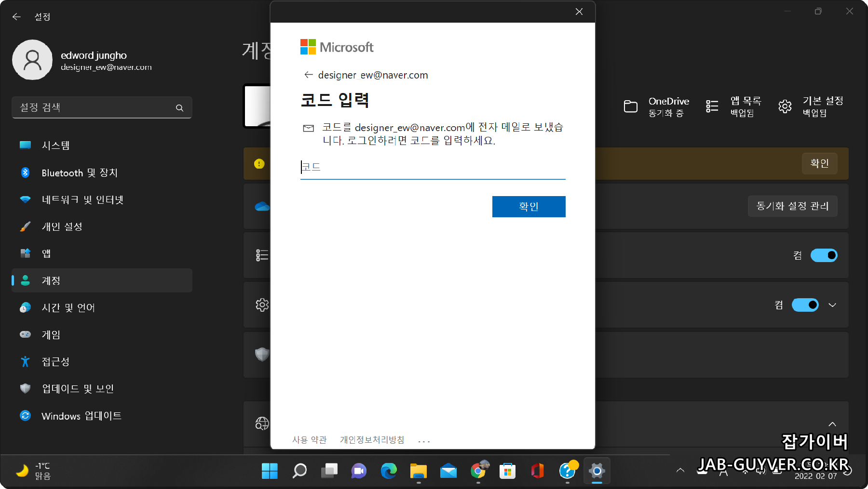The image size is (868, 489).
Task: Close the Microsoft sign-in dialog
Action: point(579,12)
